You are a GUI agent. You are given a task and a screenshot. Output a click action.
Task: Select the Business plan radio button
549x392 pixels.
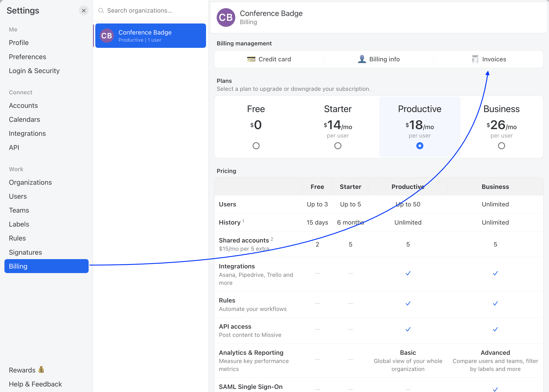(501, 146)
